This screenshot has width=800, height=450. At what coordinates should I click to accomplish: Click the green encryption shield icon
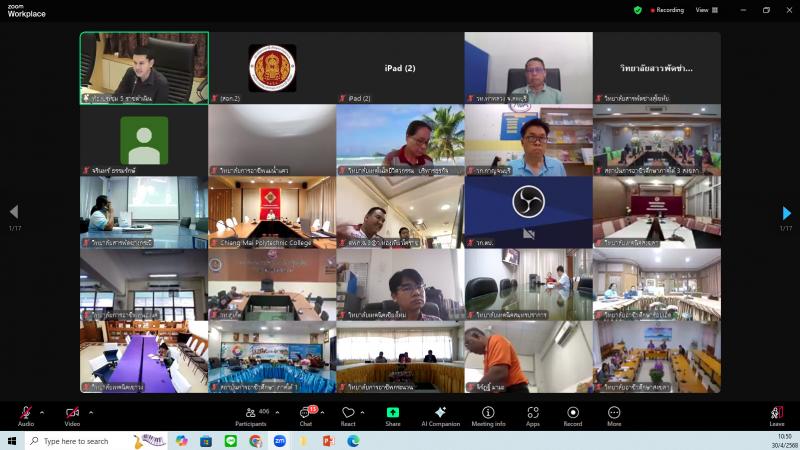638,10
